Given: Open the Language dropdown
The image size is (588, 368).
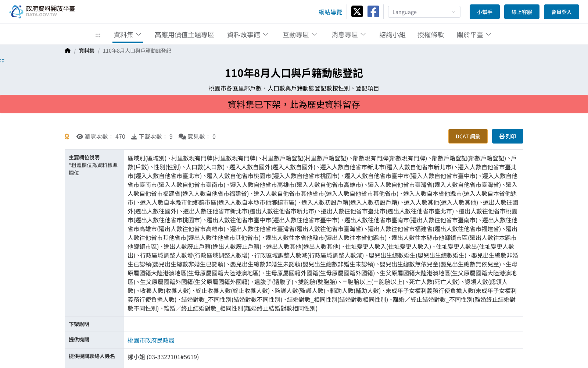Looking at the screenshot, I should tap(424, 12).
